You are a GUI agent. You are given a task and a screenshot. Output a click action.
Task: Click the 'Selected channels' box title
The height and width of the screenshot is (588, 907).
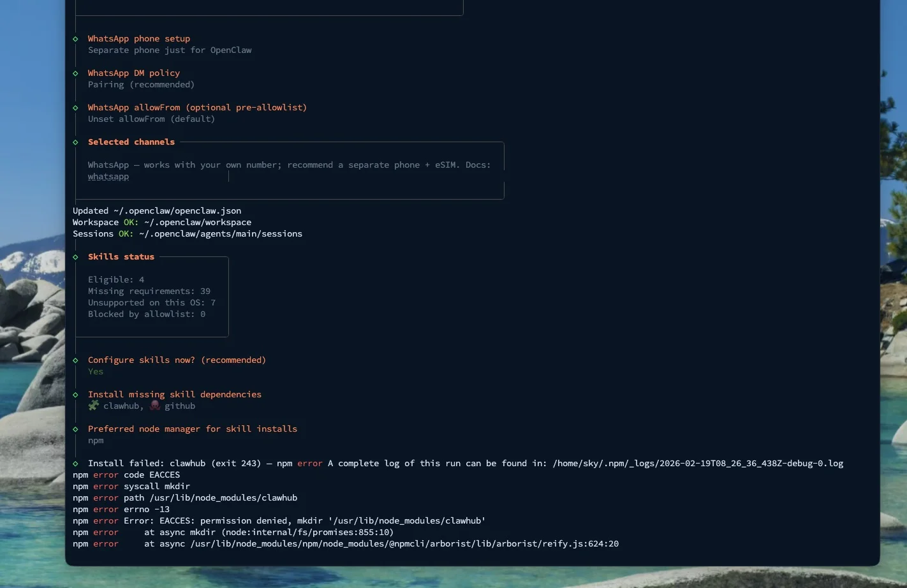(131, 142)
